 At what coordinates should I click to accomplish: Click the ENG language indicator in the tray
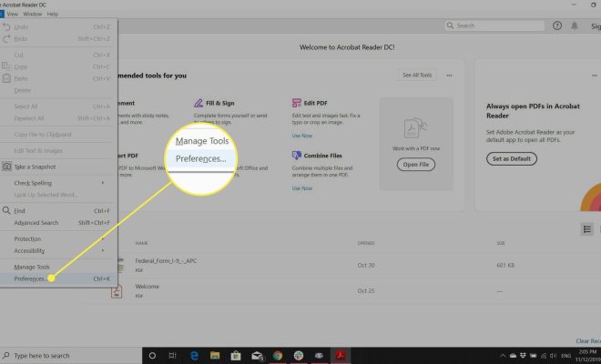[x=565, y=356]
